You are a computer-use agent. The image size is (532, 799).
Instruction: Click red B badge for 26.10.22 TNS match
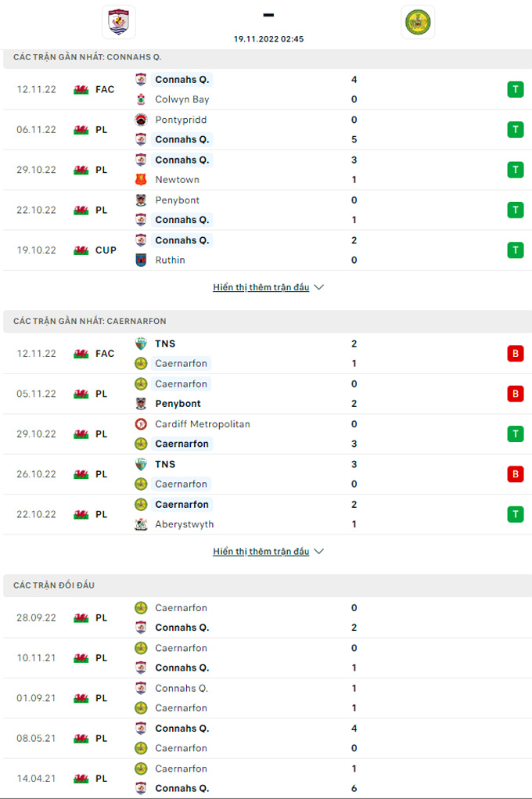(516, 474)
